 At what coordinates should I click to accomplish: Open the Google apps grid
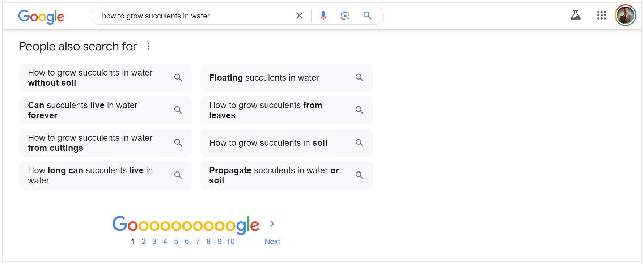[x=601, y=15]
